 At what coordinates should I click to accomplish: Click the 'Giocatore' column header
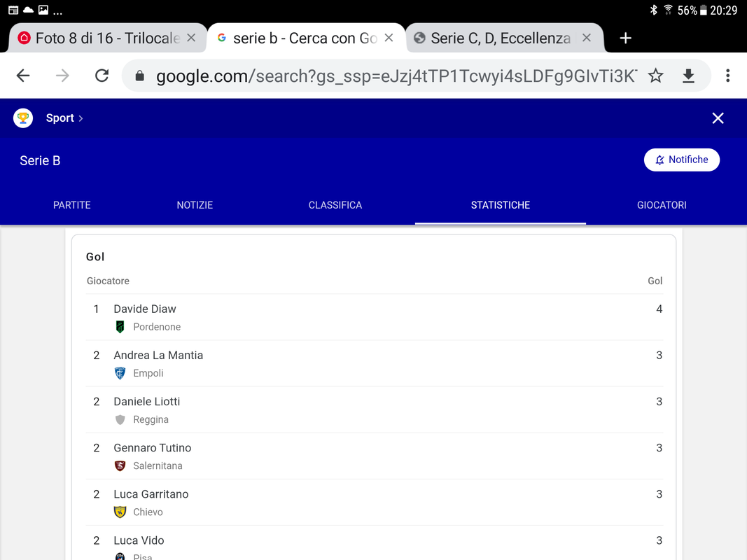click(x=108, y=281)
